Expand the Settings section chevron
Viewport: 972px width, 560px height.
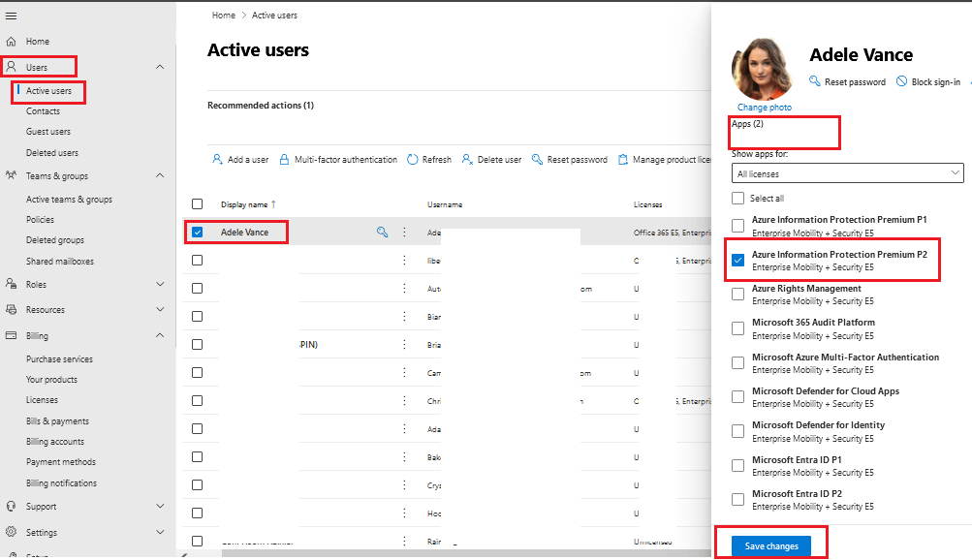(160, 532)
